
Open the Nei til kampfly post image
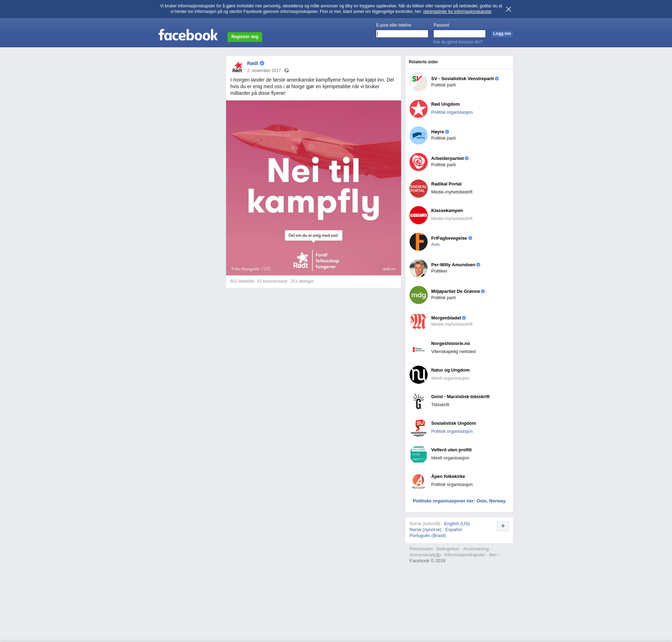(x=314, y=188)
